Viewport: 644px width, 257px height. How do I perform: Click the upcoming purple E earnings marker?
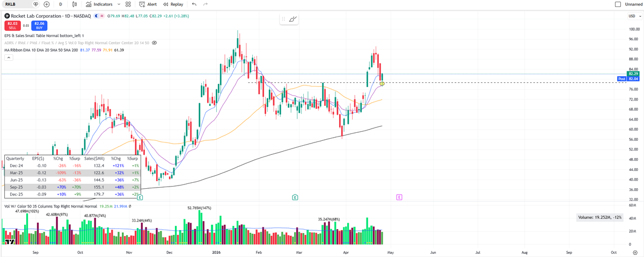click(399, 197)
